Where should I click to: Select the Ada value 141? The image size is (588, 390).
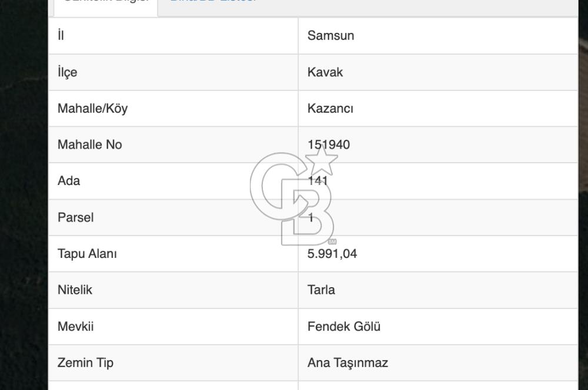pyautogui.click(x=320, y=181)
